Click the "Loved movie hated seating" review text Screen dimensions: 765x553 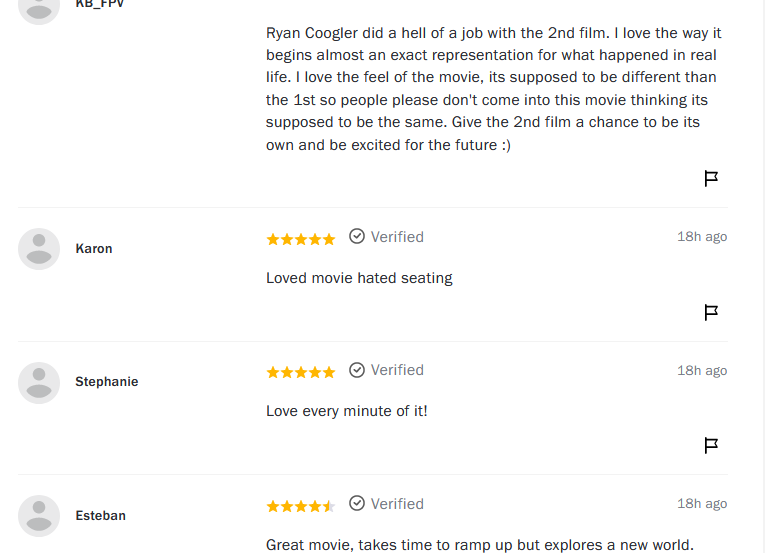(359, 278)
